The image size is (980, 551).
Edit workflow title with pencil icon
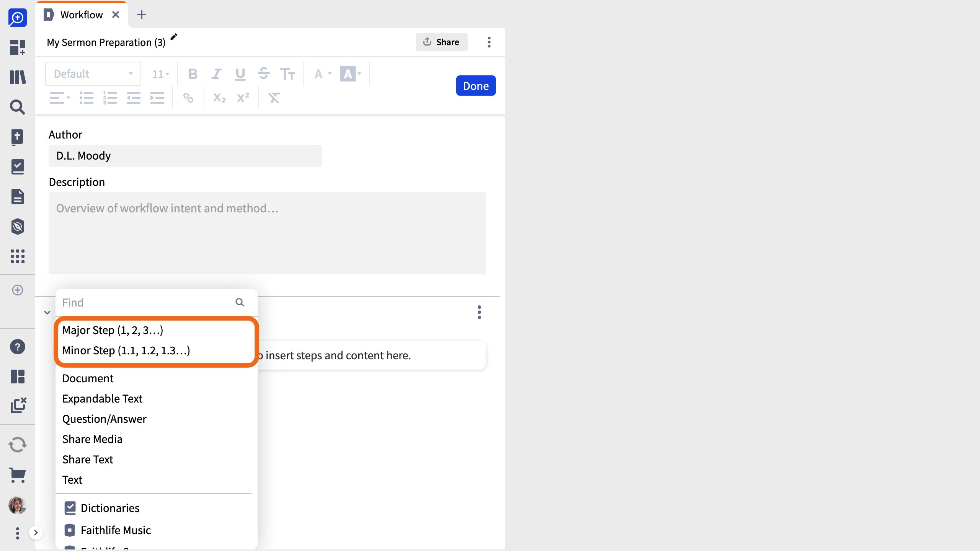point(174,37)
